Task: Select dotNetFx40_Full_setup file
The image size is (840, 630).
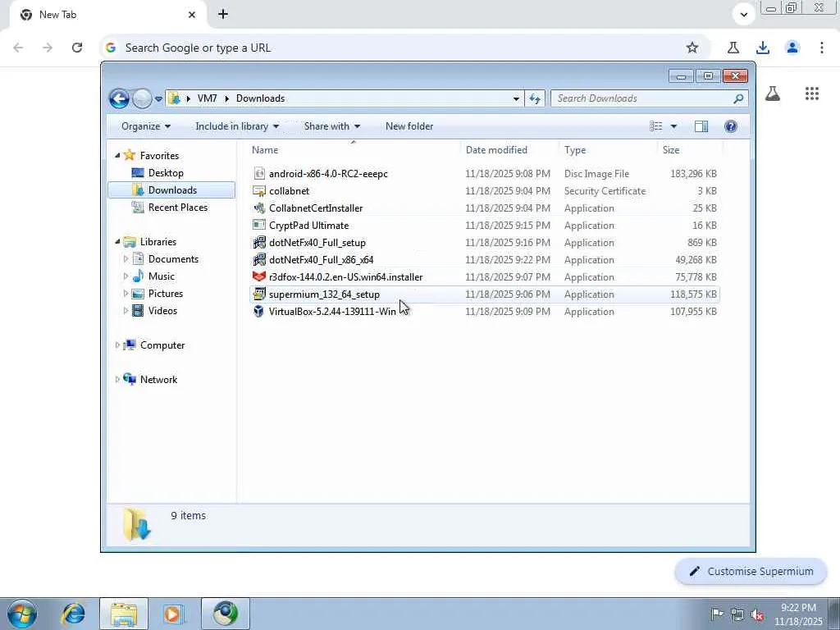Action: (x=485, y=243)
